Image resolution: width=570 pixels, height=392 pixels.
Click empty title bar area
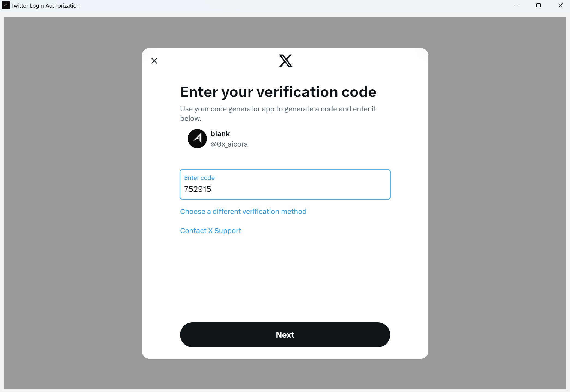tap(273, 5)
